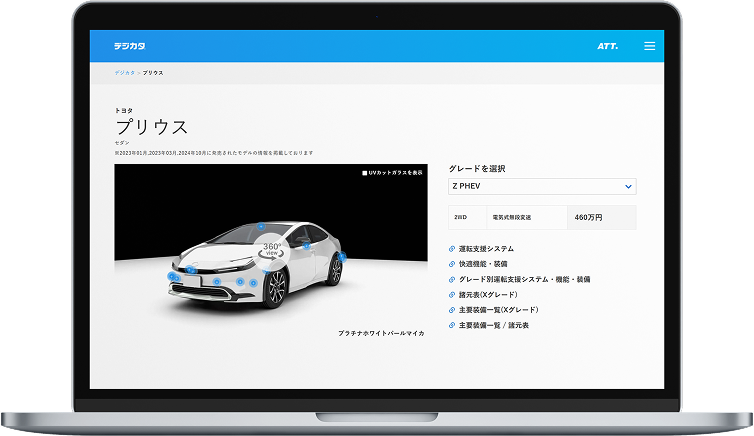Click the 460万円 price cell
Image resolution: width=754 pixels, height=436 pixels.
coord(602,217)
